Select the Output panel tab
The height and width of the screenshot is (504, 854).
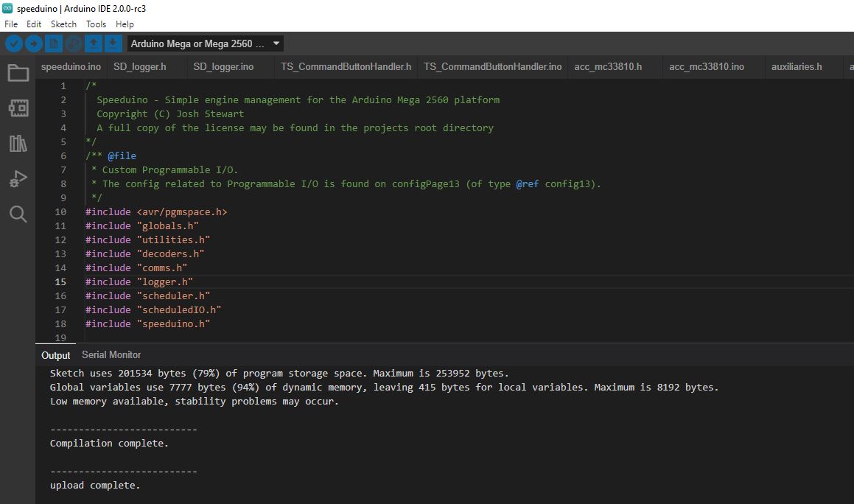pyautogui.click(x=55, y=355)
